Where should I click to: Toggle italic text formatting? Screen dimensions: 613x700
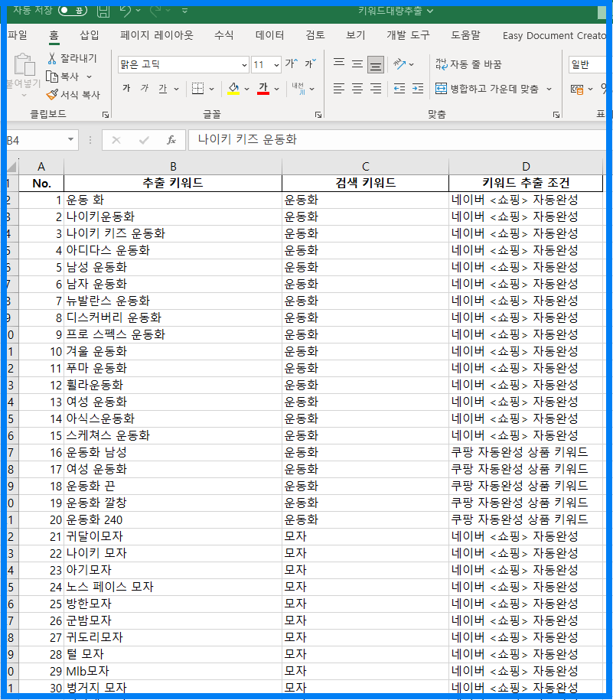click(x=144, y=89)
